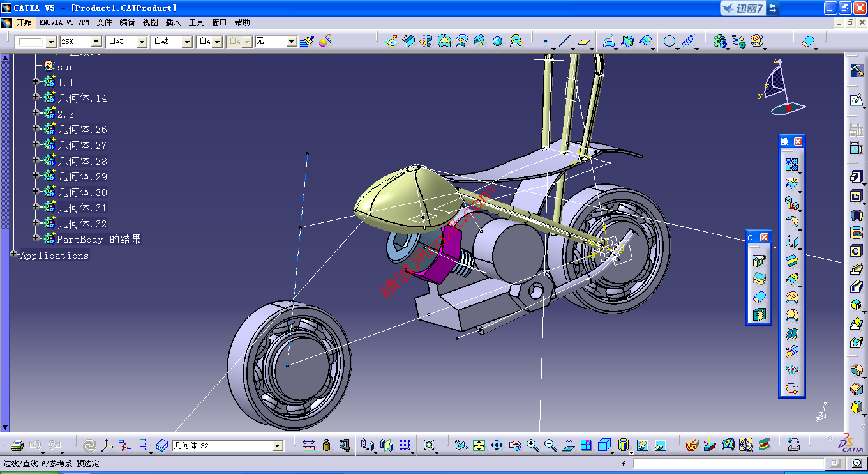This screenshot has height=474, width=868.
Task: Click the Create Multi-View icon
Action: tap(587, 445)
